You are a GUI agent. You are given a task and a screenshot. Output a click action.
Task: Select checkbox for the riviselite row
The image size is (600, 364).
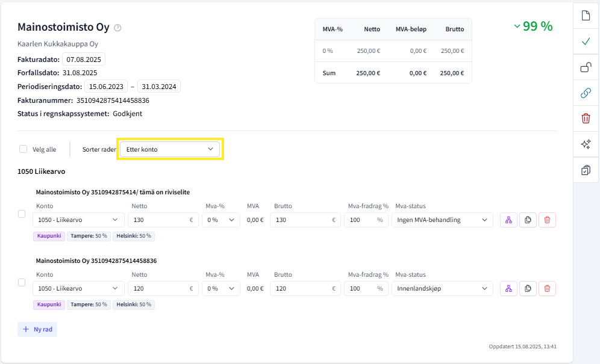(22, 214)
